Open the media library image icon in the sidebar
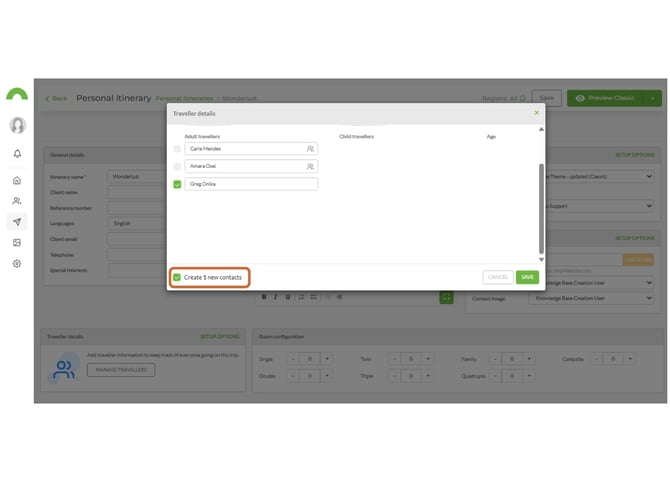The height and width of the screenshot is (482, 670). click(x=17, y=242)
